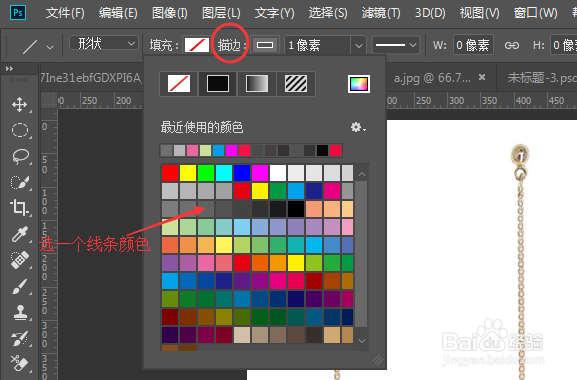Click the Photoshop Ps logo icon

(x=18, y=13)
